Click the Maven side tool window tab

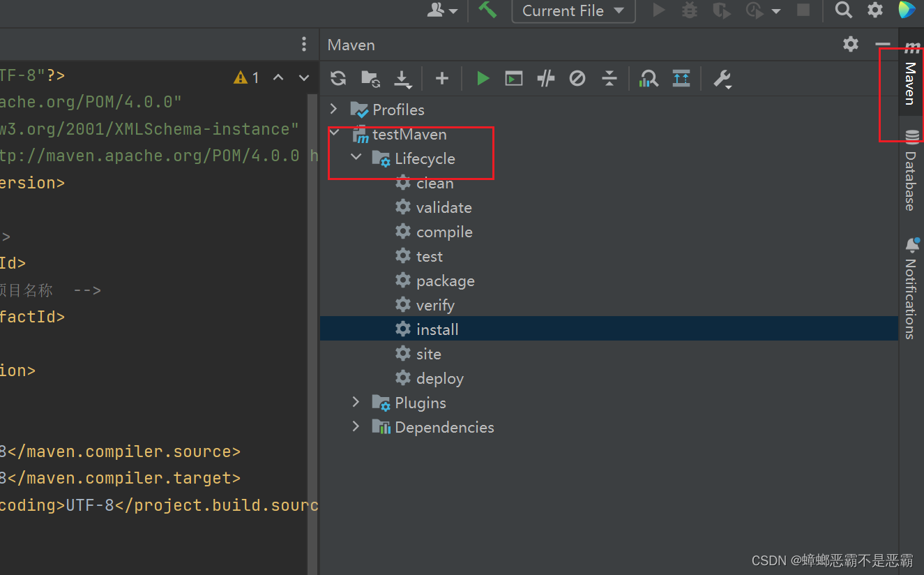coord(911,73)
